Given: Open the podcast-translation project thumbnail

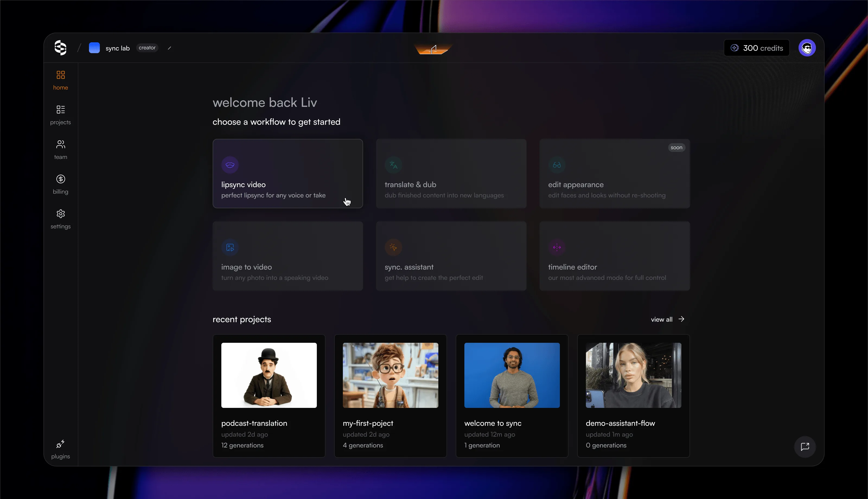Looking at the screenshot, I should click(269, 375).
